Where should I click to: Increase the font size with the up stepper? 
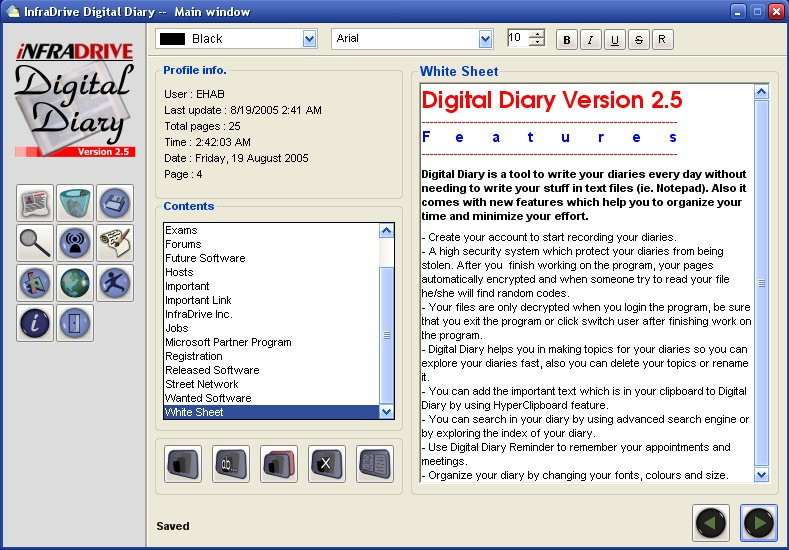pos(537,34)
